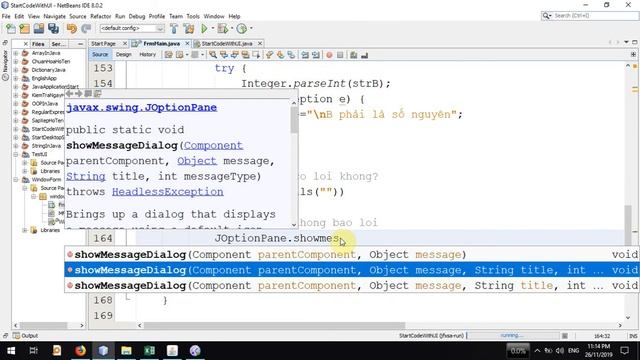Expand the OOPInJava project node
The height and width of the screenshot is (360, 640).
16,104
